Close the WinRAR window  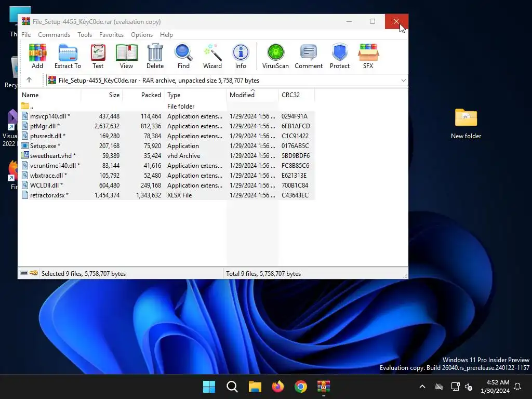[396, 21]
